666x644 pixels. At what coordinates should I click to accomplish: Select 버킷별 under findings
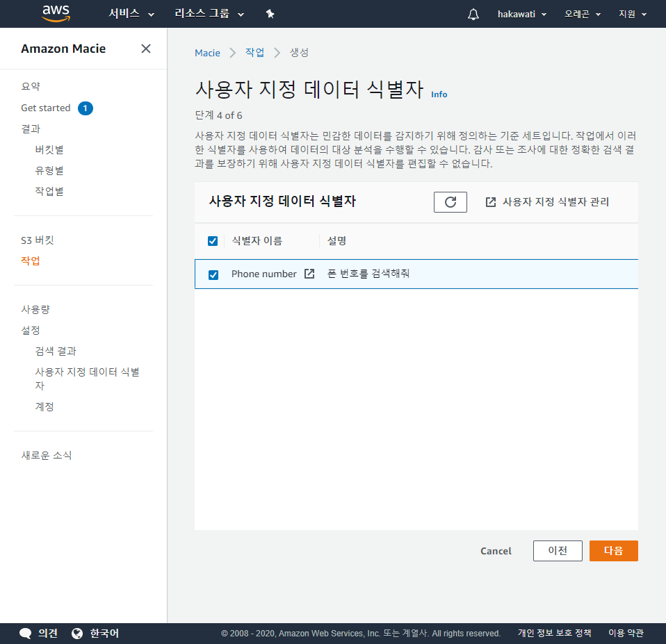pos(49,149)
